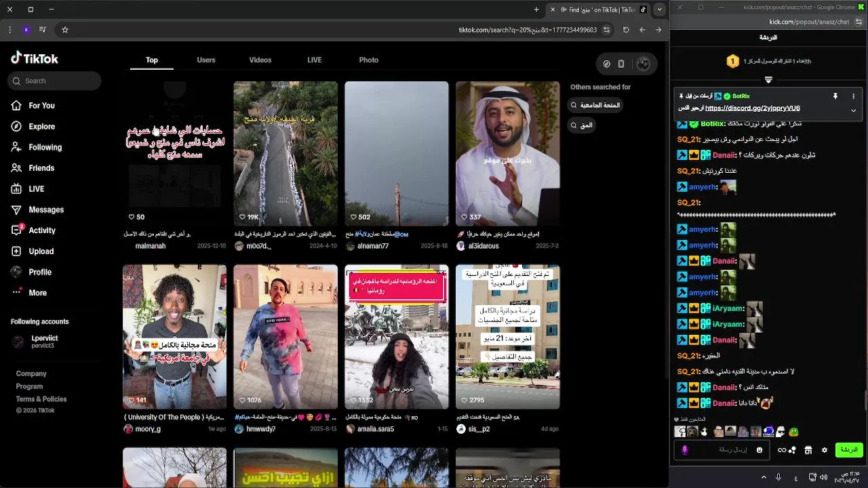The width and height of the screenshot is (868, 488).
Task: Open pinned message three-dot options in Kick
Action: [x=854, y=97]
